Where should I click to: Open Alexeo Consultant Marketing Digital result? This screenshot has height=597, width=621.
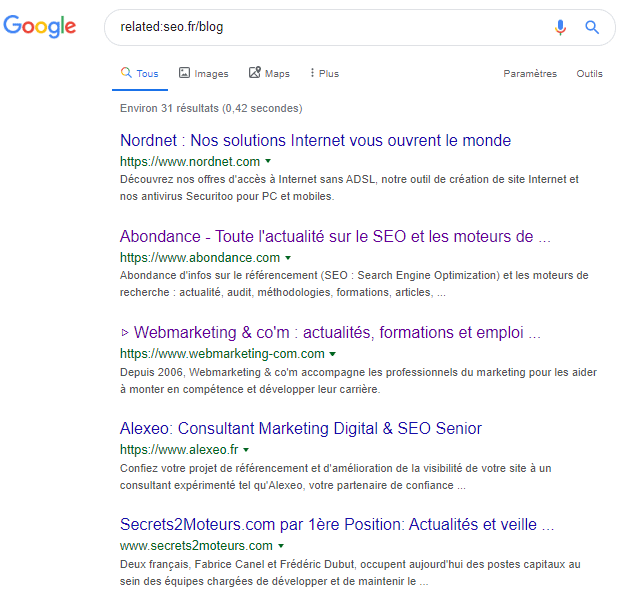click(301, 429)
